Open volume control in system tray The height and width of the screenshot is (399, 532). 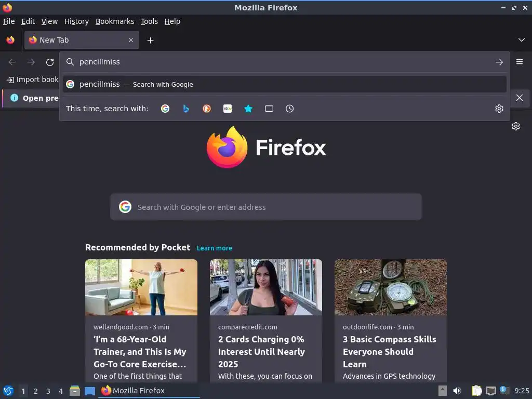457,391
